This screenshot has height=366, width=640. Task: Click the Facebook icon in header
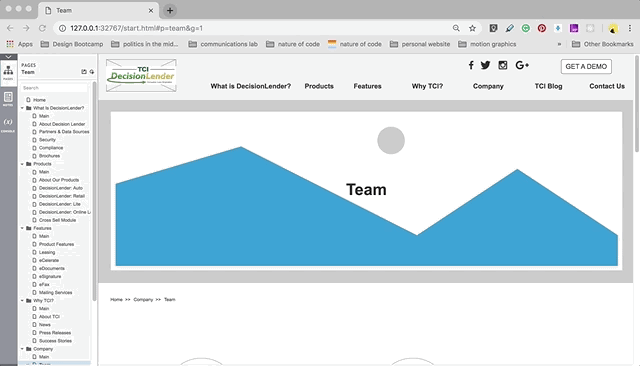pyautogui.click(x=471, y=65)
